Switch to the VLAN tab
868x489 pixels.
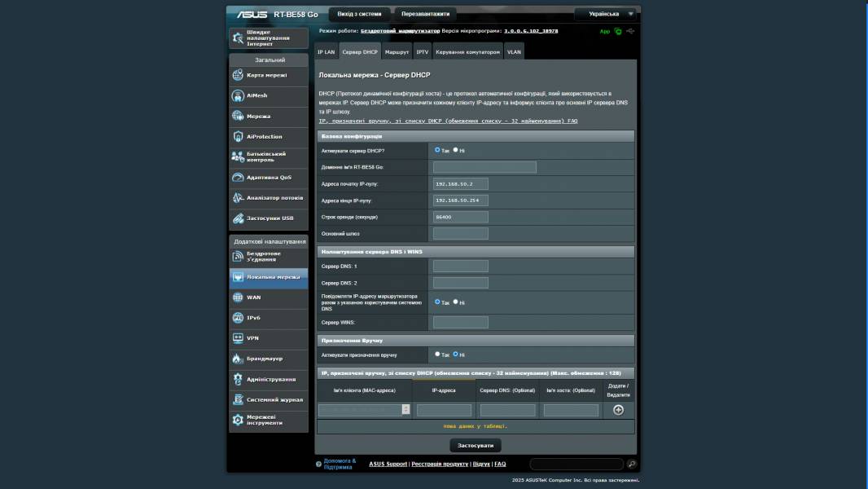pyautogui.click(x=514, y=51)
